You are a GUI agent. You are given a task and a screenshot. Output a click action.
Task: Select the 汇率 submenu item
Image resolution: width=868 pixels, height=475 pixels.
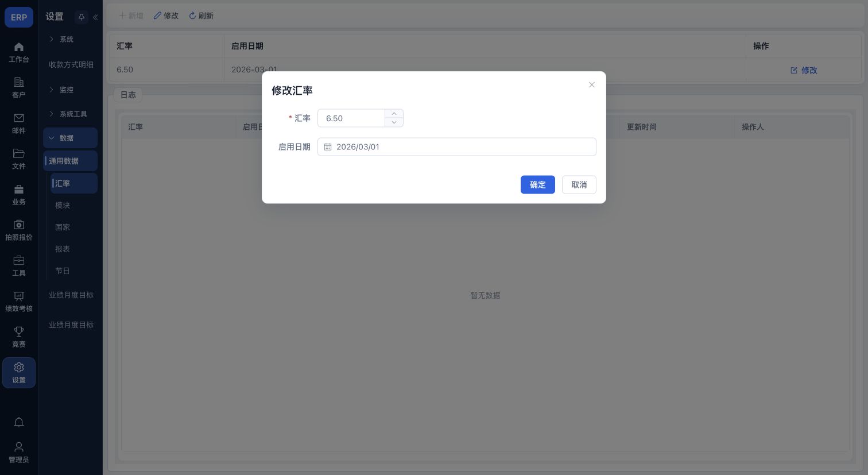(73, 183)
